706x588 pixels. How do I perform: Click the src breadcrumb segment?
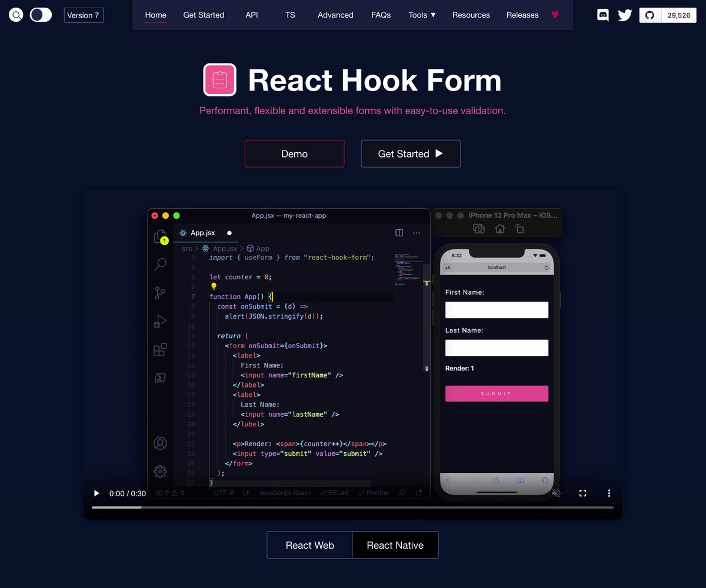click(187, 249)
